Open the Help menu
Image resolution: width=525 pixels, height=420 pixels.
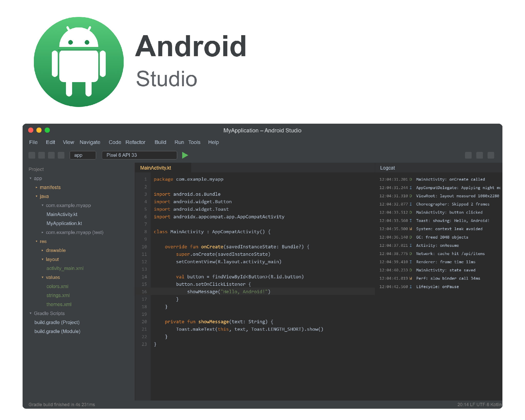click(213, 142)
